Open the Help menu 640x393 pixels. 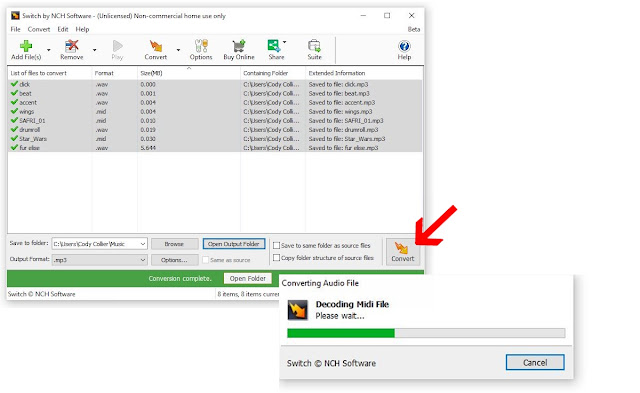(x=82, y=29)
